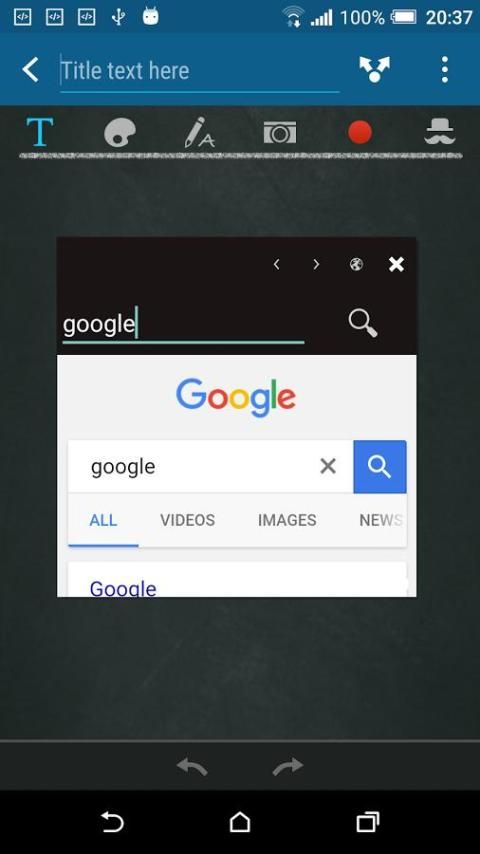Open the color palette tool
Image resolution: width=480 pixels, height=854 pixels.
(x=120, y=133)
